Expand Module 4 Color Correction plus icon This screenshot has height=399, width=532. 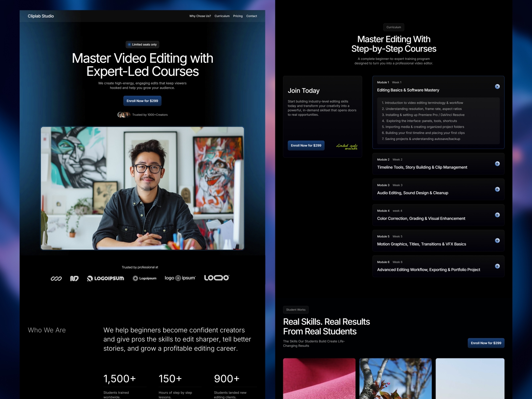[497, 215]
